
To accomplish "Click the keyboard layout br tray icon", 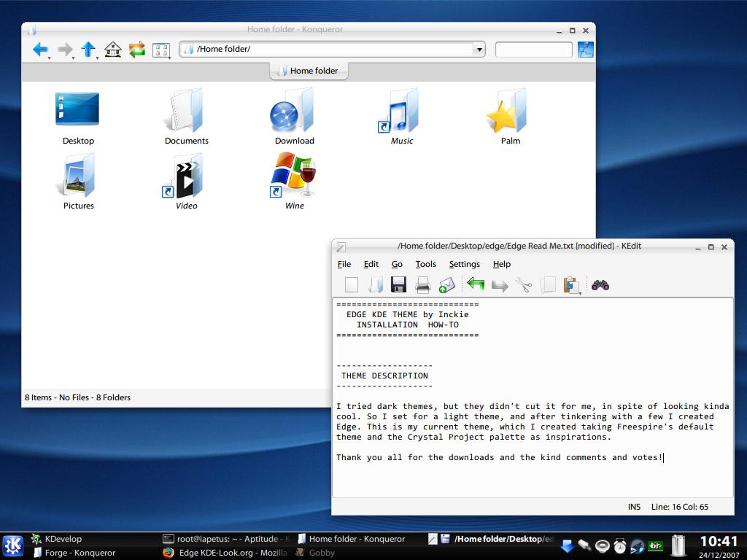I will coord(656,545).
